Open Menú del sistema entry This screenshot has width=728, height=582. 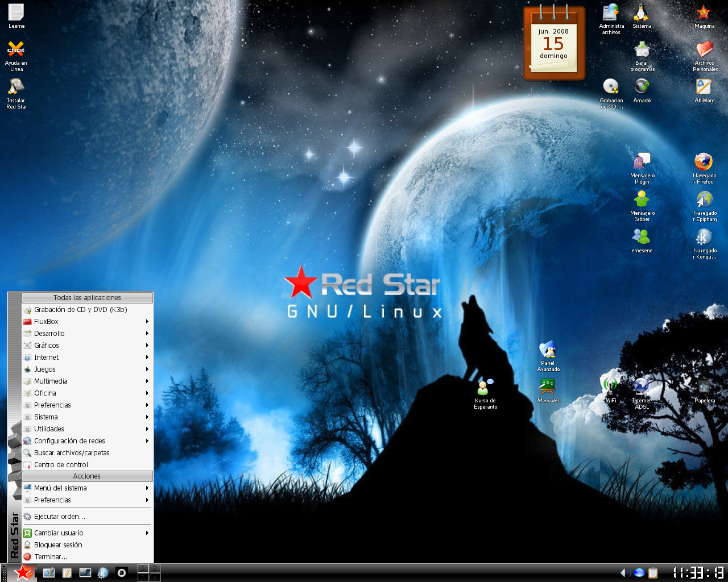pos(87,488)
